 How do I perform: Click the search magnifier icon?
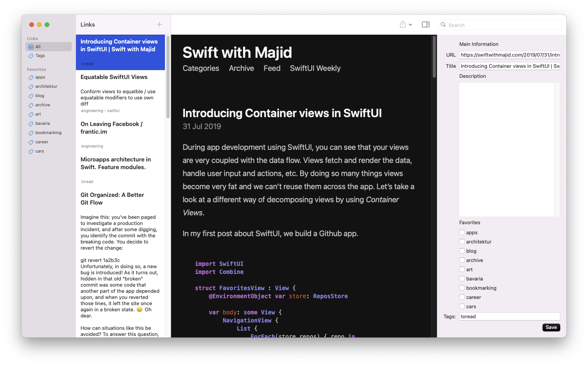[x=444, y=25]
